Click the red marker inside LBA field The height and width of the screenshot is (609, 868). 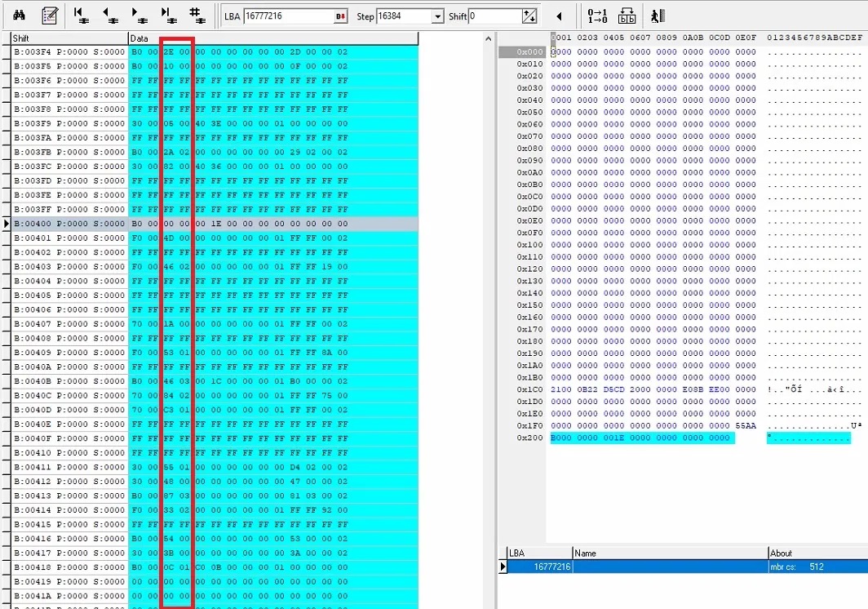340,16
